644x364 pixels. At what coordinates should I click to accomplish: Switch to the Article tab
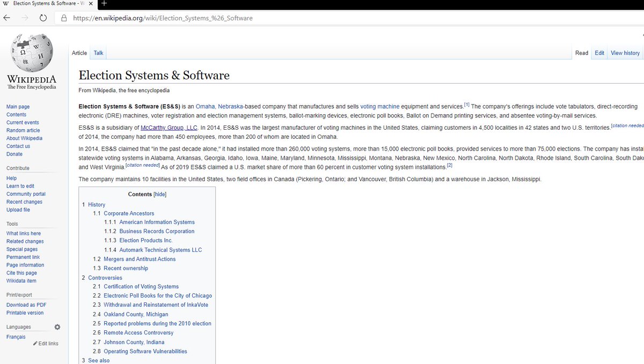pyautogui.click(x=79, y=53)
